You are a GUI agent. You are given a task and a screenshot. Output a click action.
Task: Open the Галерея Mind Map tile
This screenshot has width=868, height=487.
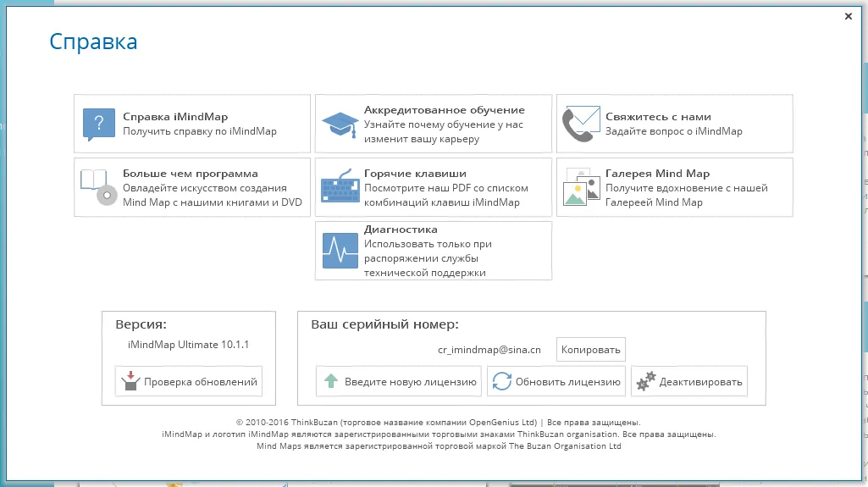(x=674, y=187)
